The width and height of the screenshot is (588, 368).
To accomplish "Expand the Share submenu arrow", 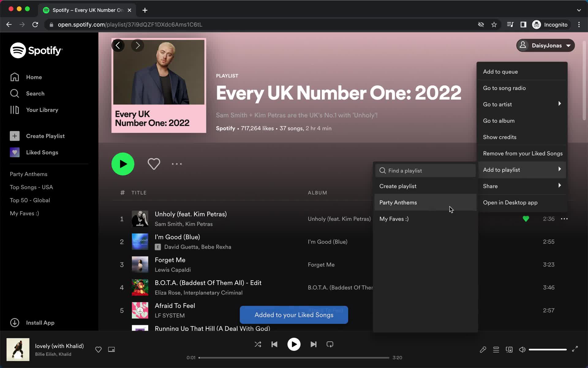I will pyautogui.click(x=559, y=185).
